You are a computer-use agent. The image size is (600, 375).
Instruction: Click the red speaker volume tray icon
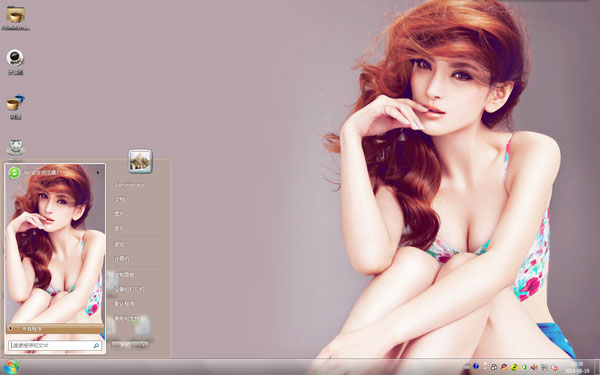click(534, 367)
